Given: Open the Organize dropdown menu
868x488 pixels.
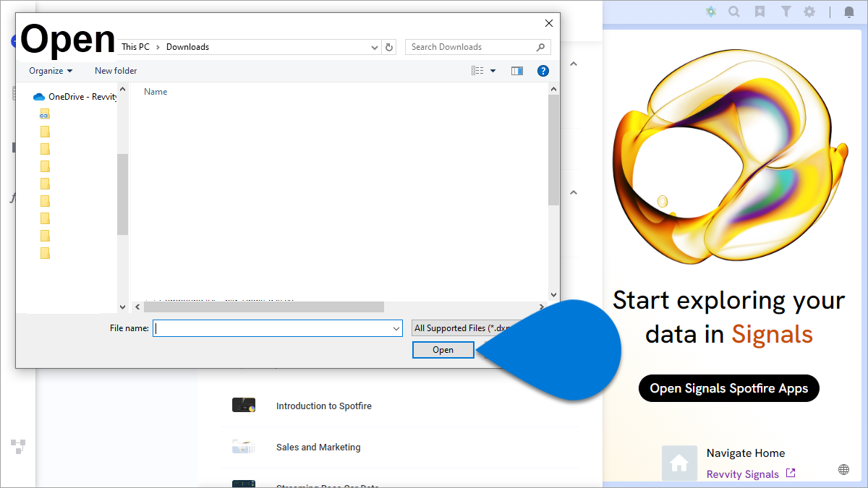Looking at the screenshot, I should pyautogui.click(x=51, y=71).
